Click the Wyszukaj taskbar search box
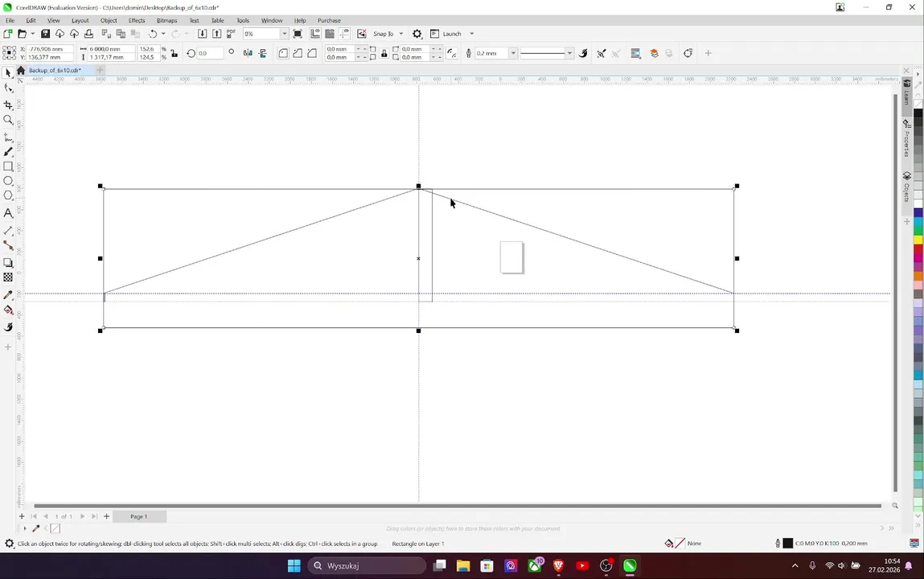The width and height of the screenshot is (924, 579). 367,565
